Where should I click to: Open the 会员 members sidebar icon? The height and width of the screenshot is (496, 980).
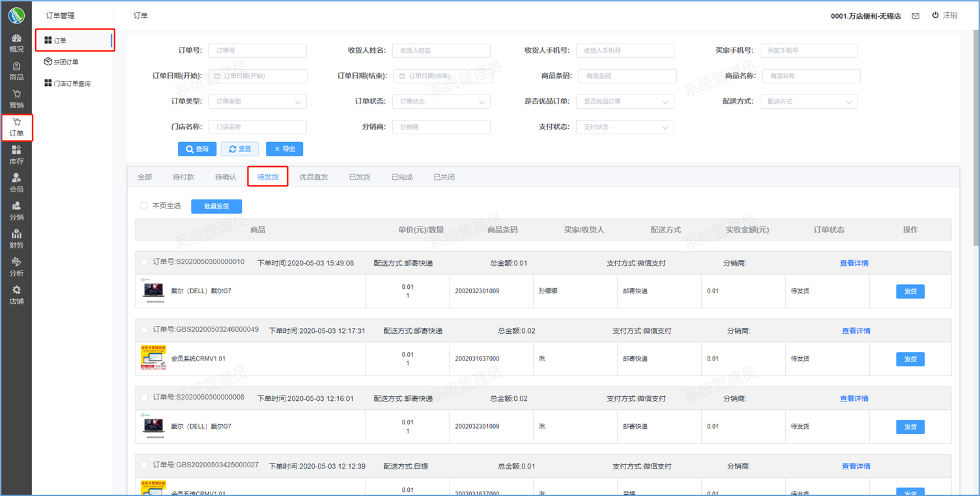click(16, 183)
